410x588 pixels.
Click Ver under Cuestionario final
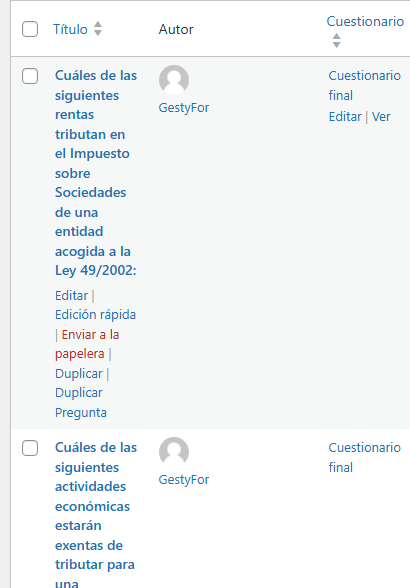(381, 117)
